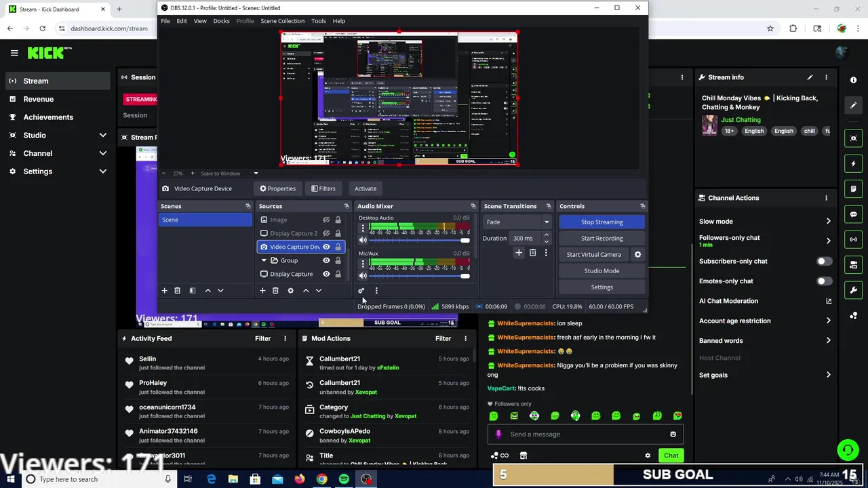This screenshot has width=868, height=488.
Task: Mute Desktop Audio speaker icon
Action: click(363, 240)
